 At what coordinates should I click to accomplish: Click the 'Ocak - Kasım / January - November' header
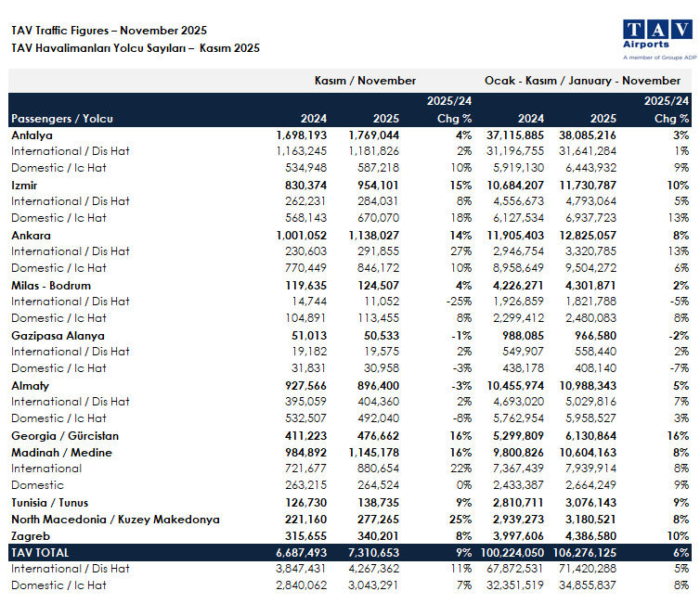(x=582, y=81)
